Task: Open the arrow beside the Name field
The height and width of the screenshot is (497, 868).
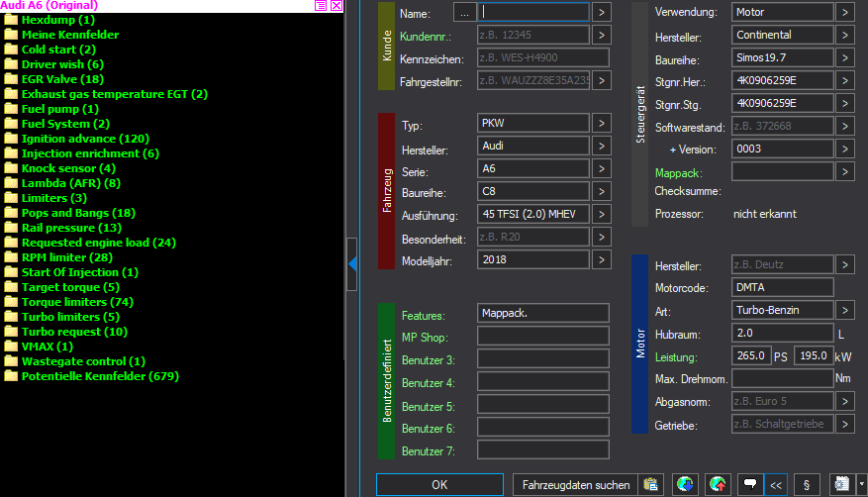Action: tap(601, 12)
